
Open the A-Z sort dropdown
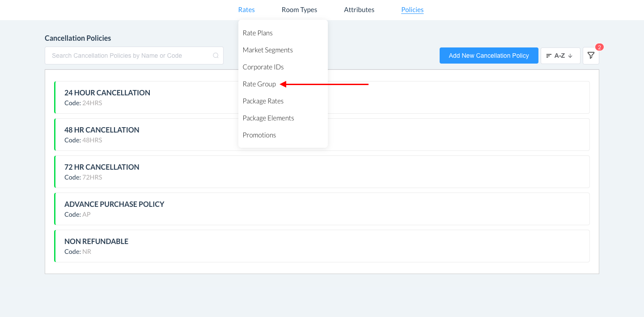(x=560, y=56)
